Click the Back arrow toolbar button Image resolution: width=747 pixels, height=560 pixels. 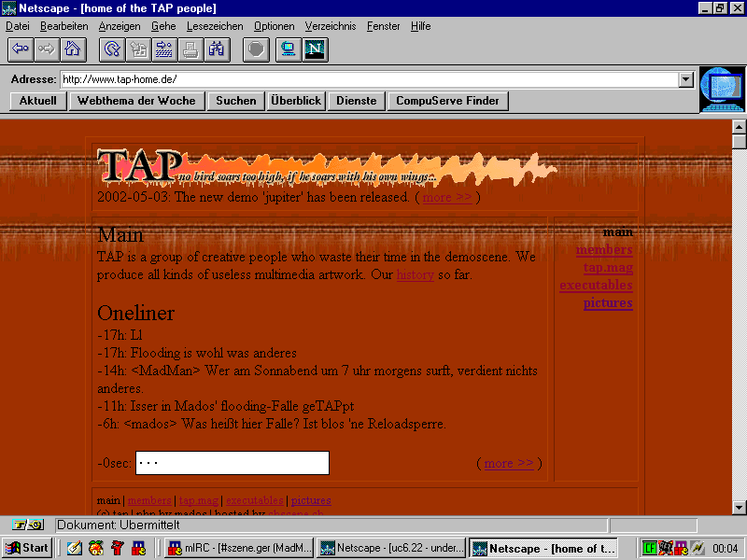click(21, 49)
